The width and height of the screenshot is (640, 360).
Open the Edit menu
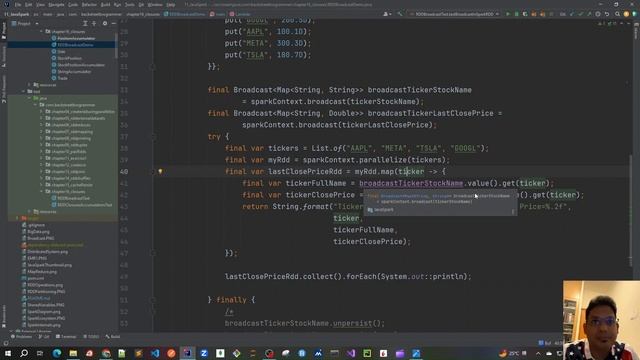coord(29,4)
